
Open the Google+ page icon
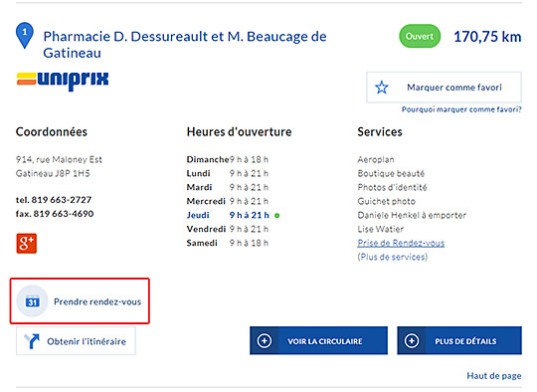[27, 244]
